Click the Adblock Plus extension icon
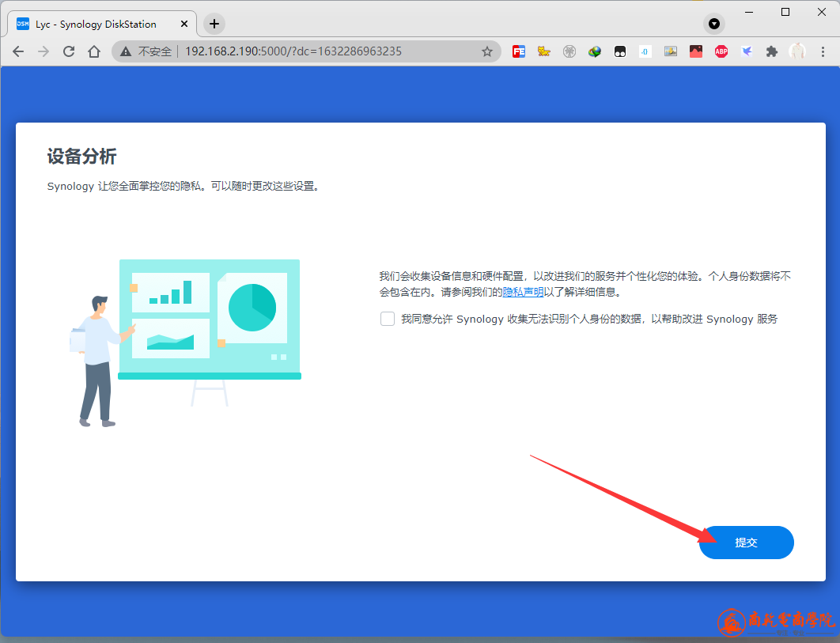 [721, 51]
